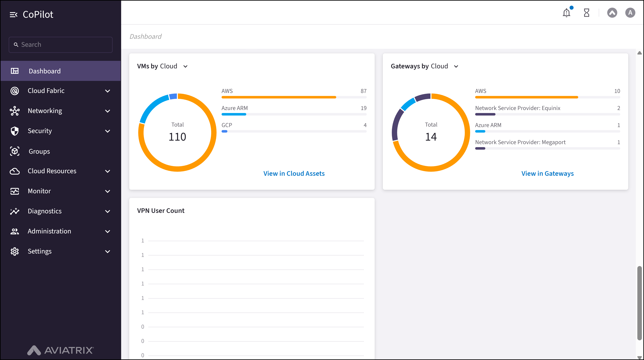Click the Aviatrix logo button in the header
This screenshot has width=644, height=360.
(x=612, y=13)
